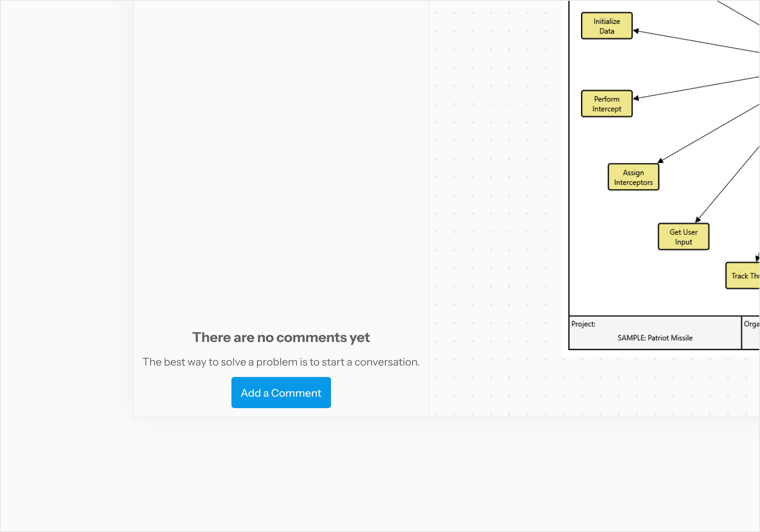Select the Get User Input node
Screen dimensions: 760x532
pyautogui.click(x=683, y=236)
